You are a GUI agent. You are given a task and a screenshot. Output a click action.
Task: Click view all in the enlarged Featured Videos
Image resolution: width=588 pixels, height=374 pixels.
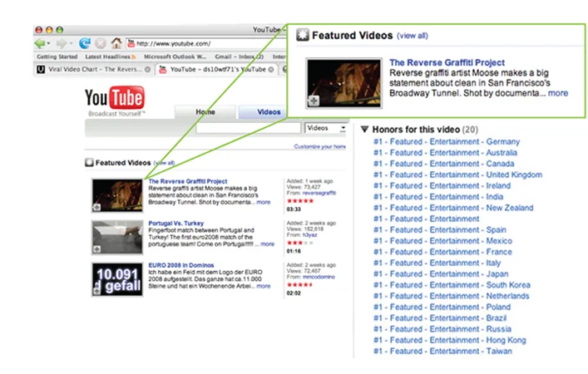tap(413, 36)
